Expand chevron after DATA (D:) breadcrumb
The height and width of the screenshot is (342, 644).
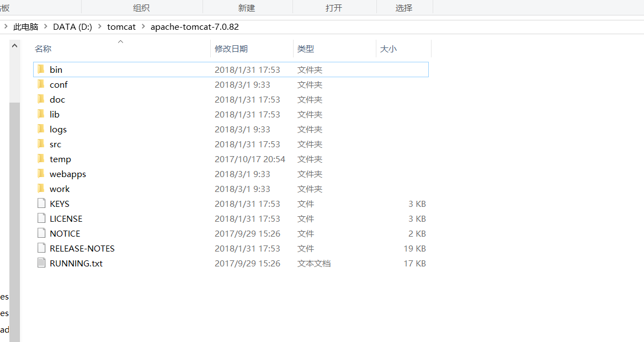pyautogui.click(x=99, y=26)
